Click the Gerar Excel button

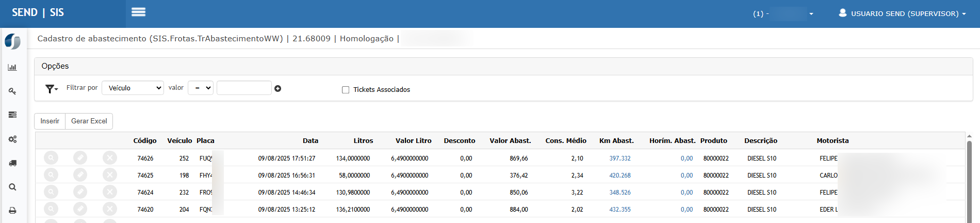pos(89,121)
